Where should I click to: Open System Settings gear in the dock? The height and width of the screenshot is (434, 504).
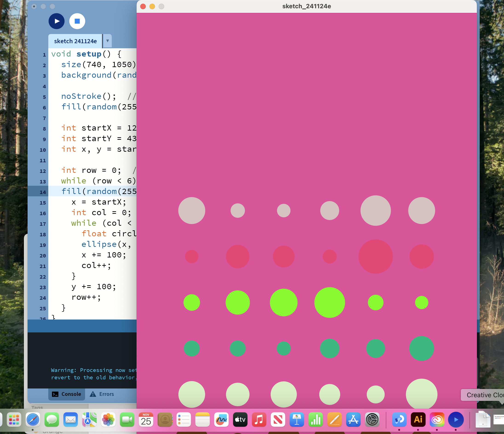372,420
